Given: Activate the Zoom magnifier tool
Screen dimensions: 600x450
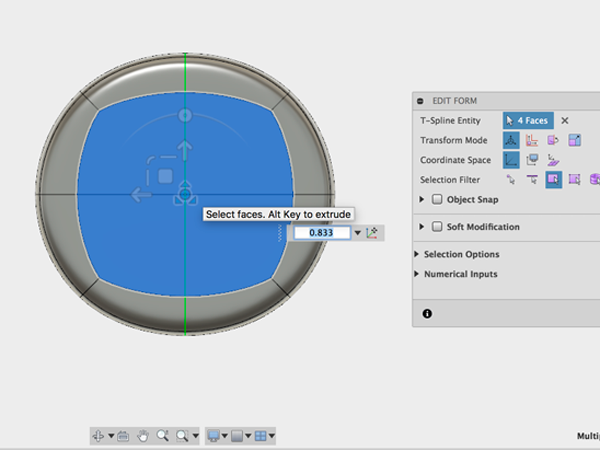Looking at the screenshot, I should click(x=163, y=435).
